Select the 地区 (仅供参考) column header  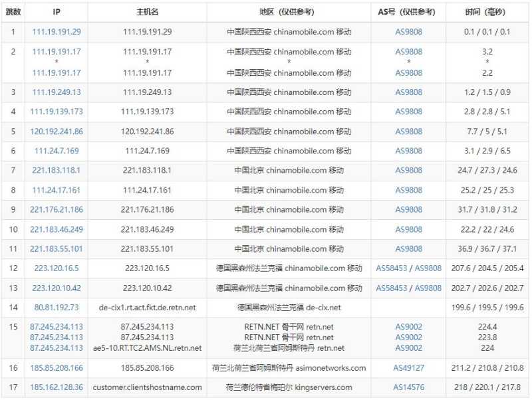[289, 12]
